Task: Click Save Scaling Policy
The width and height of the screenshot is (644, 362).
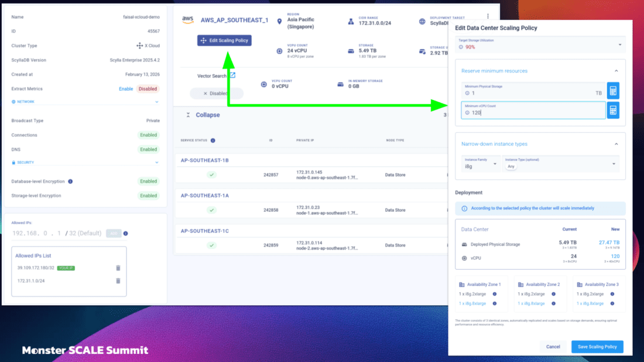Action: point(597,347)
